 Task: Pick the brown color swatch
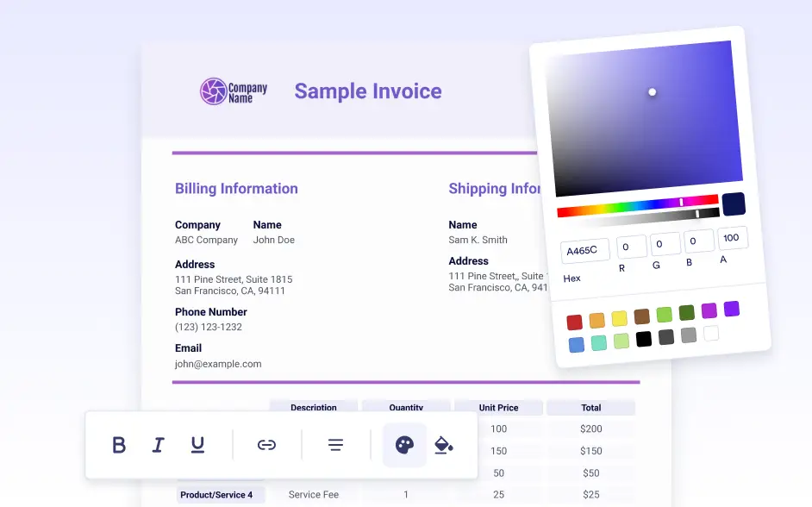[641, 316]
